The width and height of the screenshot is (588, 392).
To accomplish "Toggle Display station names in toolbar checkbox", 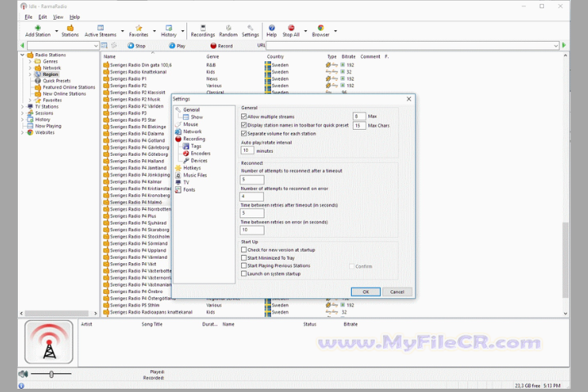I will coord(243,125).
